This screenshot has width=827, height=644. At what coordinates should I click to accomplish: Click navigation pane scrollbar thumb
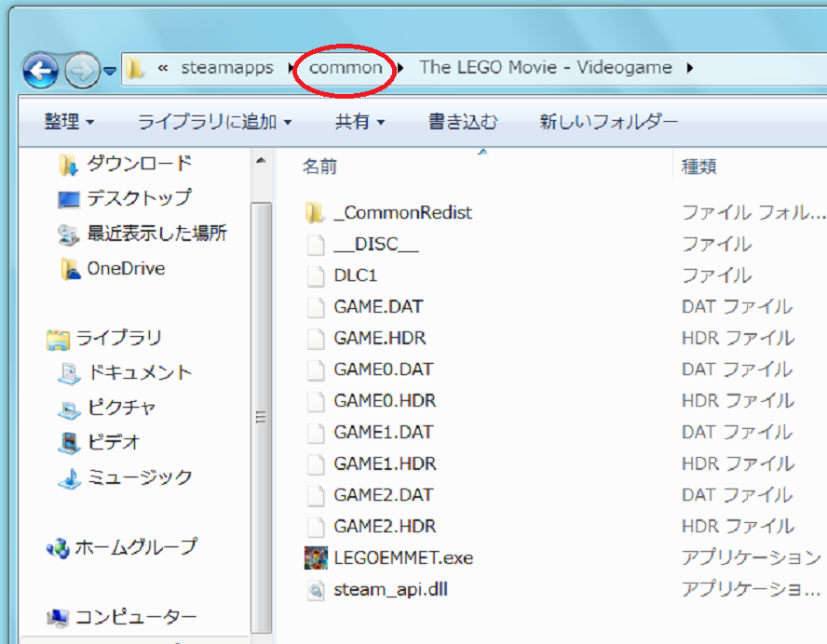[261, 416]
